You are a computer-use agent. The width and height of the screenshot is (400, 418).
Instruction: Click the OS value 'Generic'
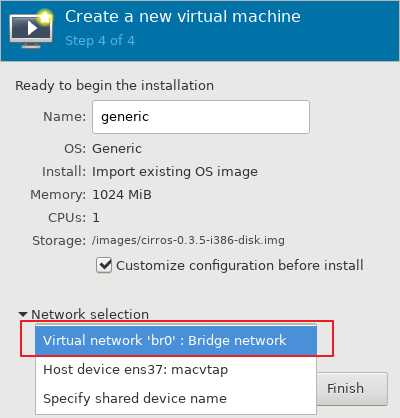[x=117, y=148]
